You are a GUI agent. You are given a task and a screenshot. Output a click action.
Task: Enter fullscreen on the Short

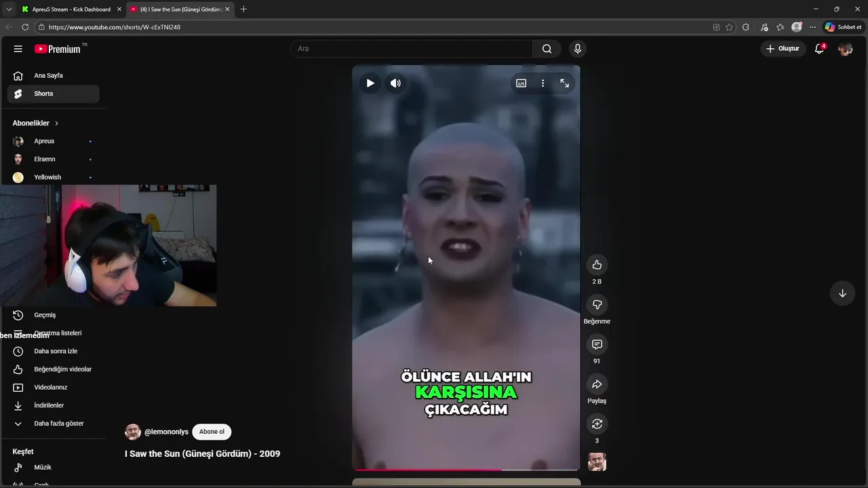click(x=564, y=83)
